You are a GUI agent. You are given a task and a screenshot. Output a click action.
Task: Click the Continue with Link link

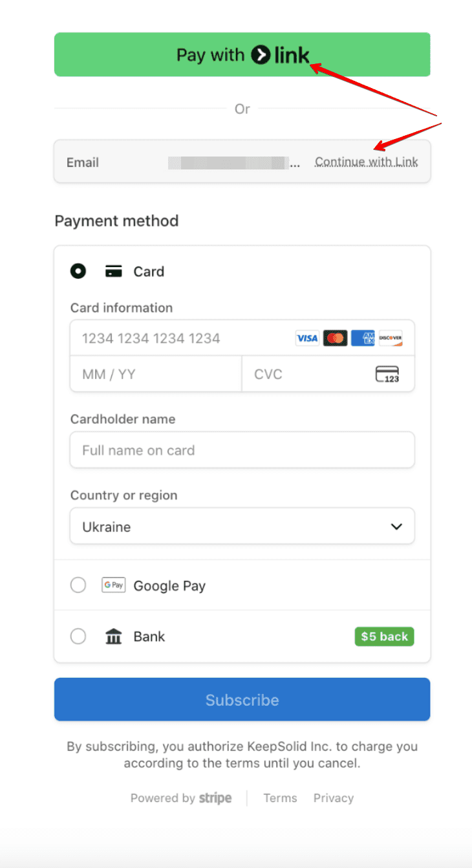[366, 162]
